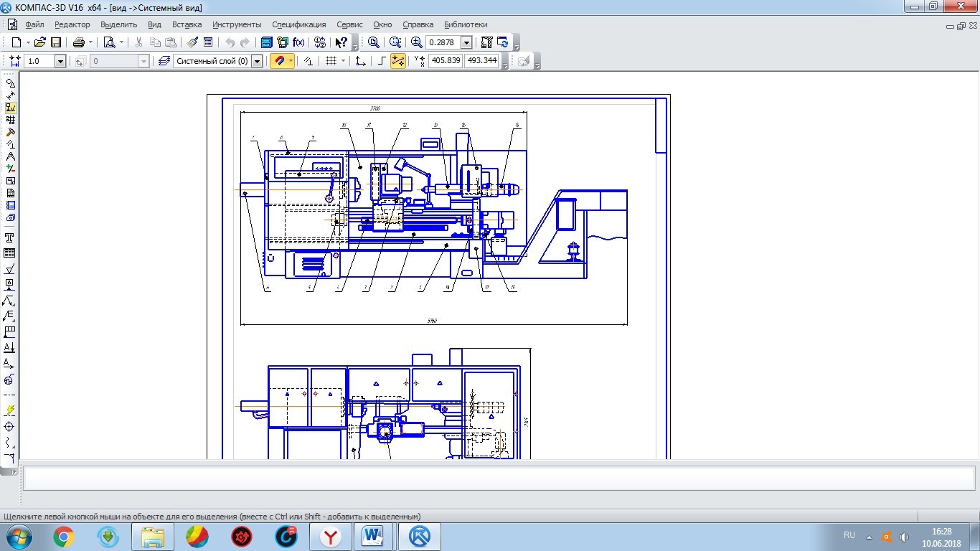Open Google Chrome from the taskbar
The image size is (980, 551).
click(x=64, y=536)
